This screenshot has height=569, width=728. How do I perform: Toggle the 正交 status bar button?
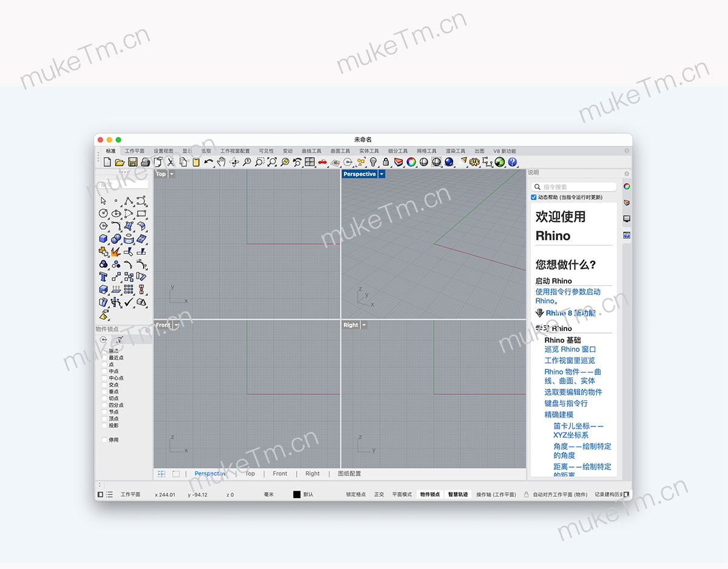click(379, 494)
